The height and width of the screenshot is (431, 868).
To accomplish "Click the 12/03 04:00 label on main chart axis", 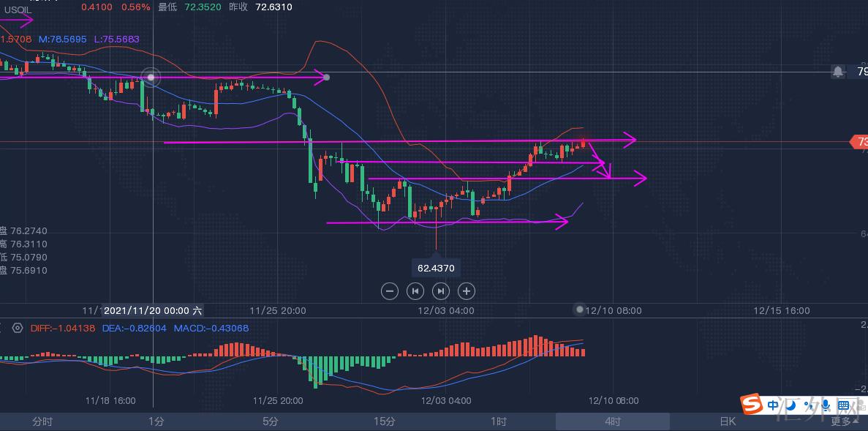I will (446, 311).
